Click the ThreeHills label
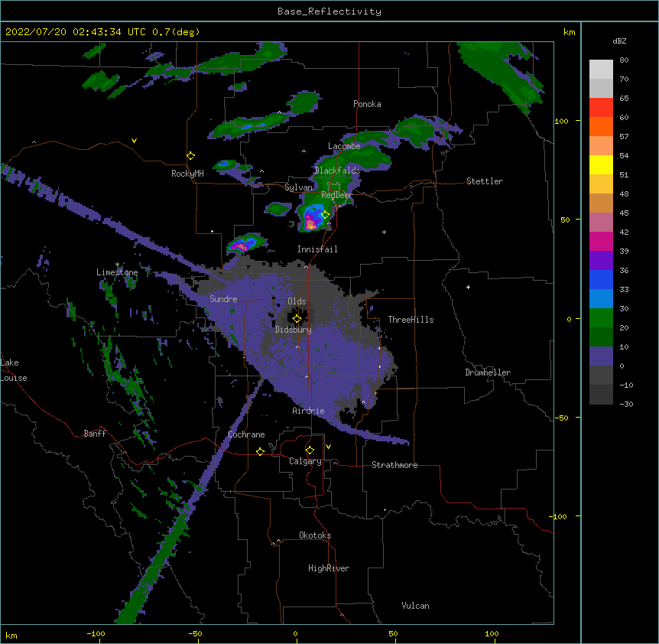 click(411, 320)
